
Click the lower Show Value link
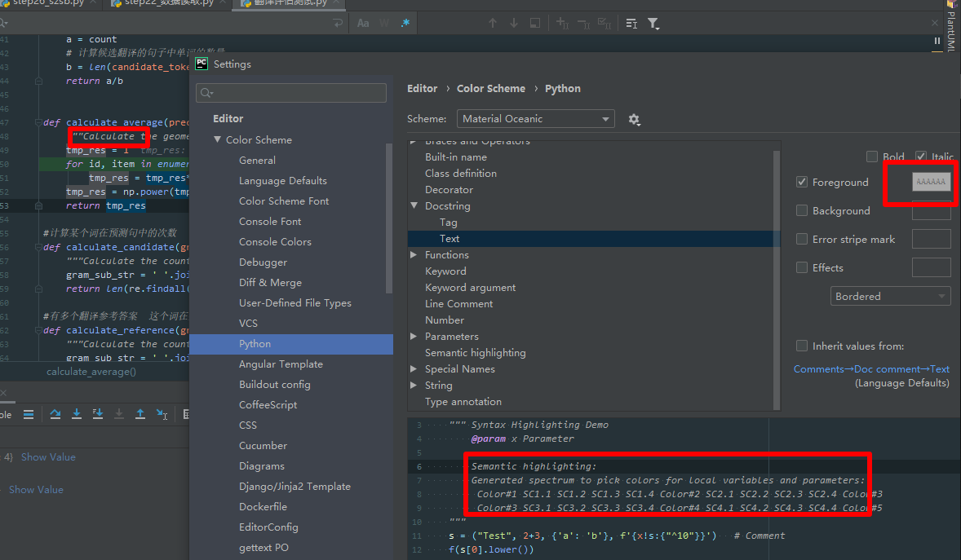click(36, 490)
